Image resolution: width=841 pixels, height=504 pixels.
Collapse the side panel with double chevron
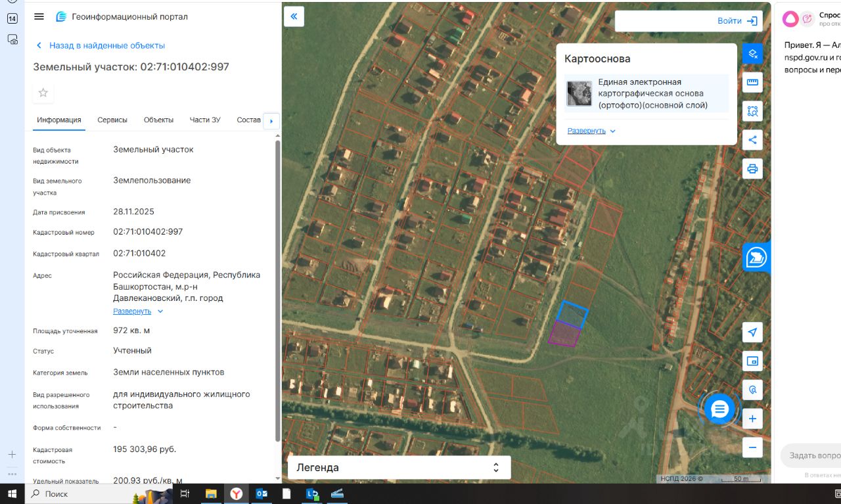coord(294,16)
